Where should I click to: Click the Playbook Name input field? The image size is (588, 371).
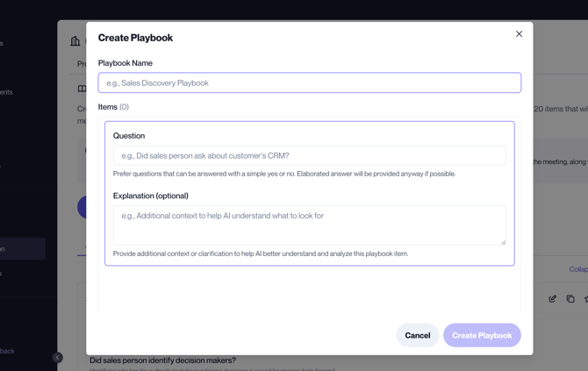(309, 83)
